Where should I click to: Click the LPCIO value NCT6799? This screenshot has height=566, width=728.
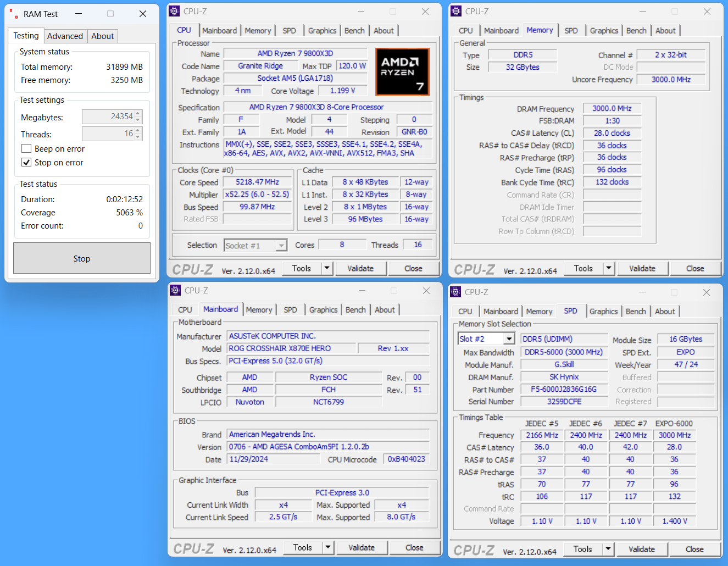(x=329, y=402)
